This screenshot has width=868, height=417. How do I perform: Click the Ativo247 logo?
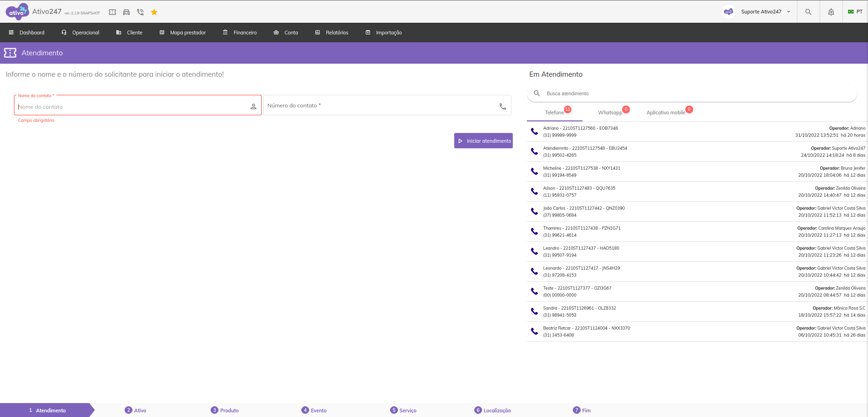coord(17,12)
